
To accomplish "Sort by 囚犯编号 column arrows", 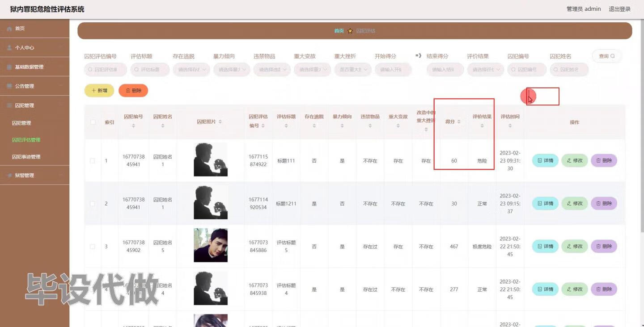I will pyautogui.click(x=133, y=126).
